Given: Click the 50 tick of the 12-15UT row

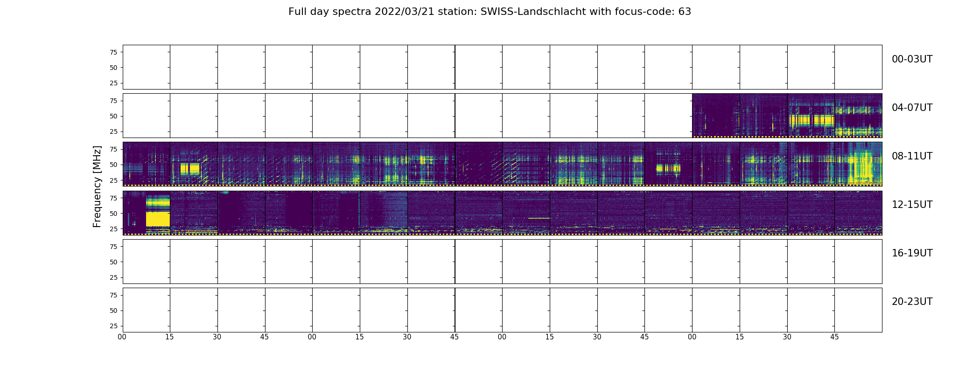Looking at the screenshot, I should pyautogui.click(x=113, y=213).
